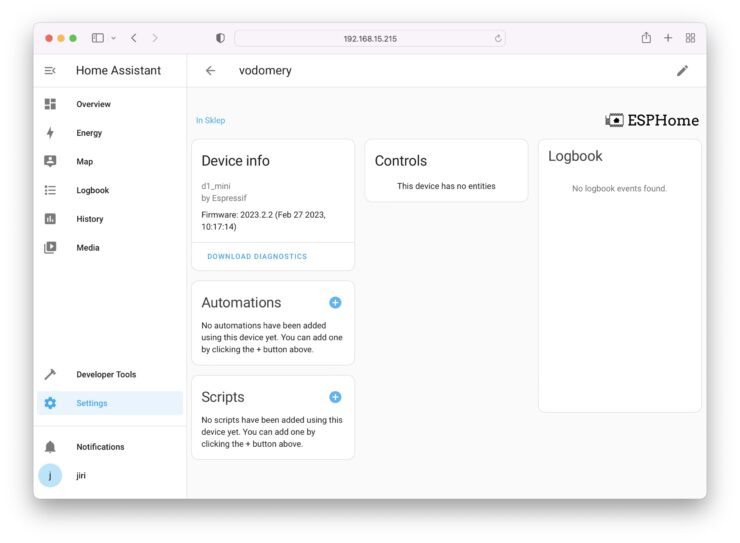This screenshot has width=740, height=543.
Task: Click the Download Diagnostics button
Action: [x=257, y=257]
